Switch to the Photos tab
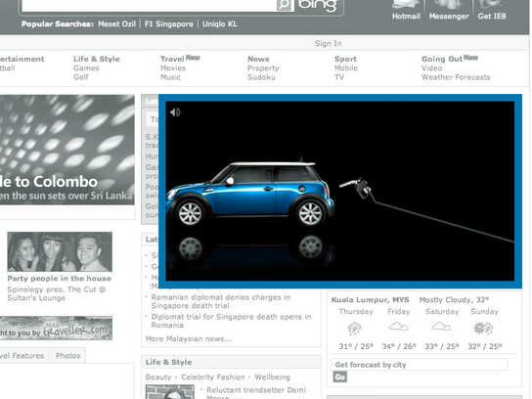Image resolution: width=532 pixels, height=399 pixels. [67, 356]
